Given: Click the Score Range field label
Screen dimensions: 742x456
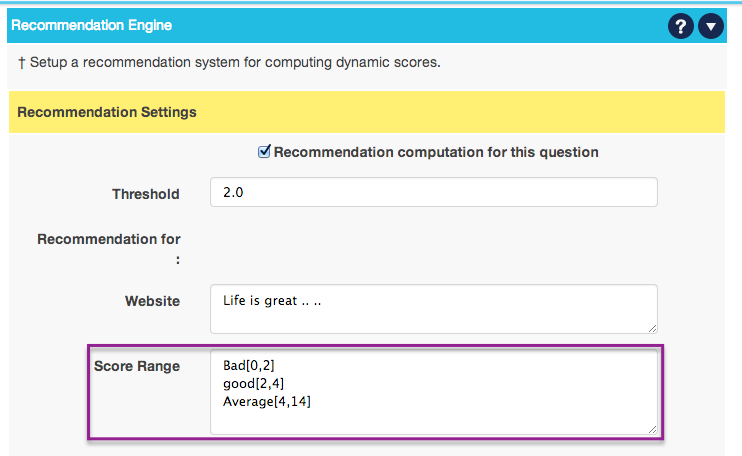Looking at the screenshot, I should pyautogui.click(x=137, y=366).
